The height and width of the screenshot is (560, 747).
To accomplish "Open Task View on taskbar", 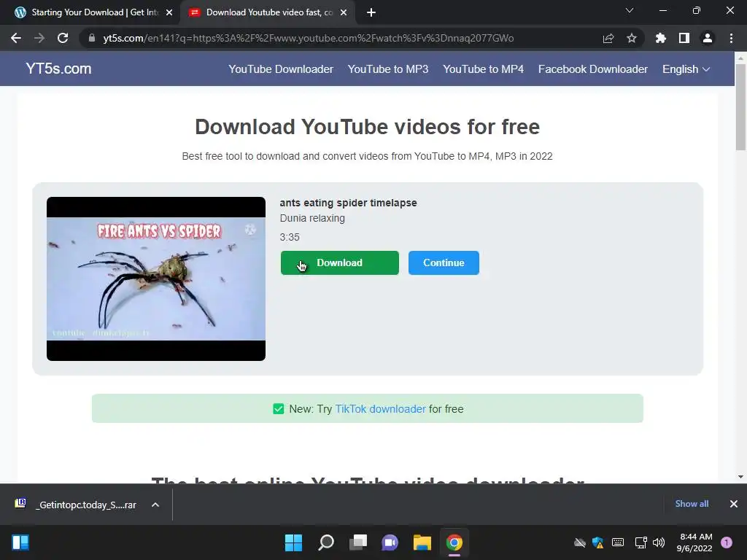I will tap(358, 542).
